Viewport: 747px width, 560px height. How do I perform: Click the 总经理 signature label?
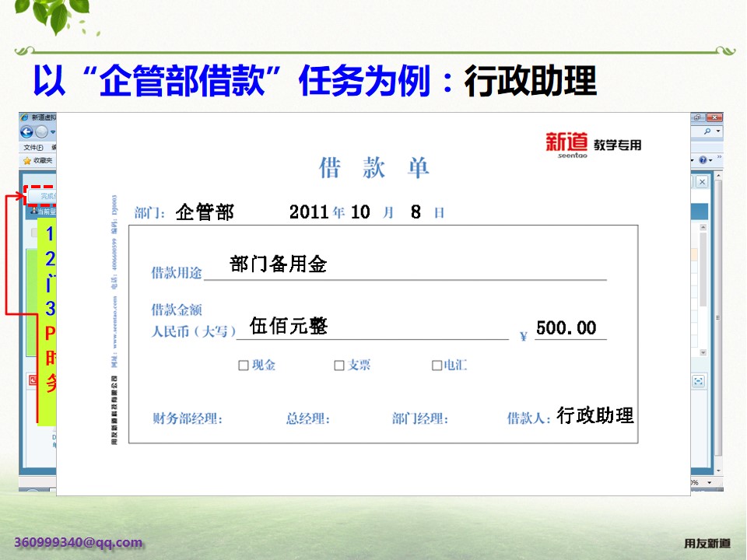tap(308, 418)
